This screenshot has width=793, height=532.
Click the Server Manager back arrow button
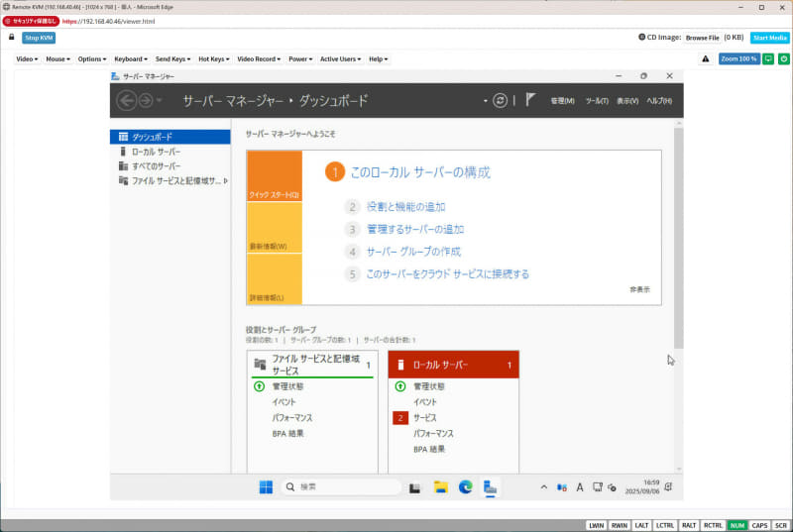(x=127, y=100)
